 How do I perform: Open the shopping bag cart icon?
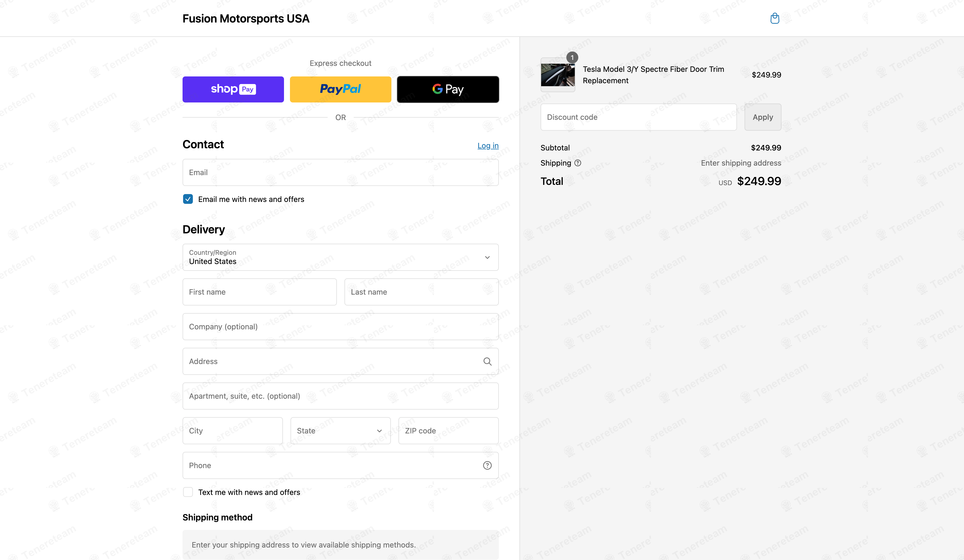pos(775,18)
